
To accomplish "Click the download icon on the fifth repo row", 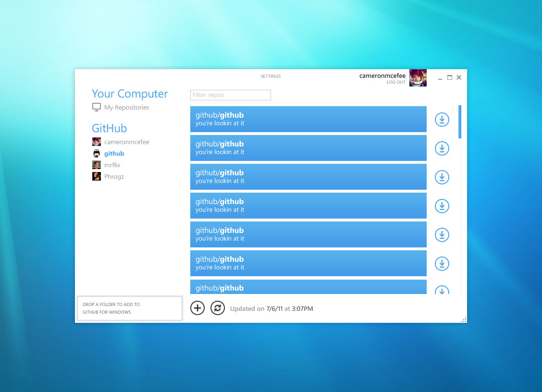I will coord(442,235).
